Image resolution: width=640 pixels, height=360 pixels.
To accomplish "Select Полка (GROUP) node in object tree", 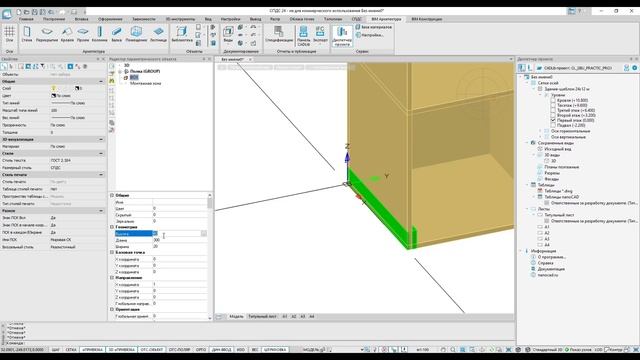I will pyautogui.click(x=144, y=71).
